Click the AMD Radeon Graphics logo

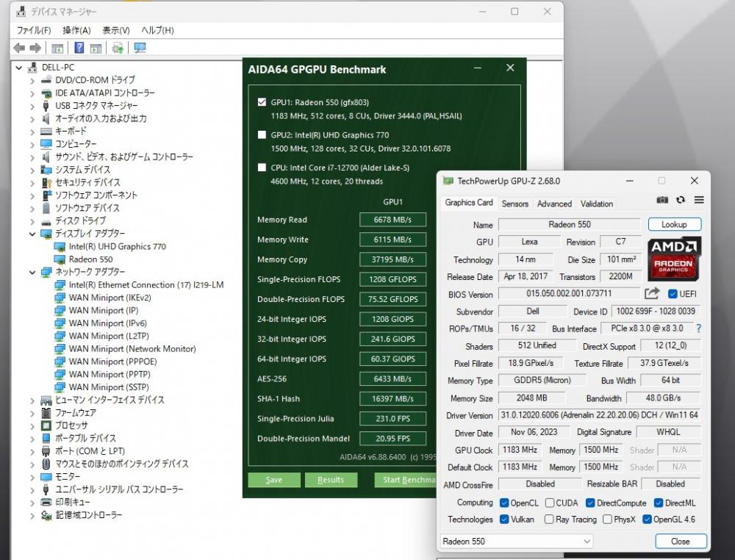click(674, 258)
